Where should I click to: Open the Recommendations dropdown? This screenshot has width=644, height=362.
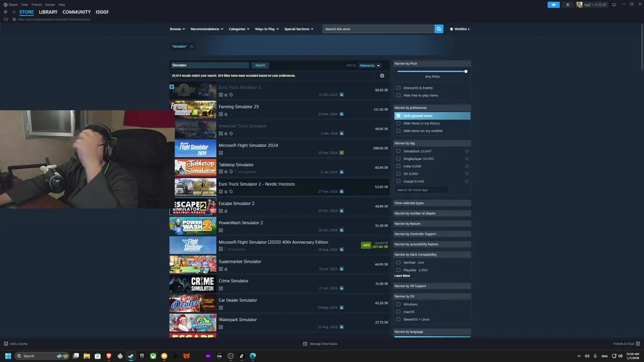(x=207, y=29)
